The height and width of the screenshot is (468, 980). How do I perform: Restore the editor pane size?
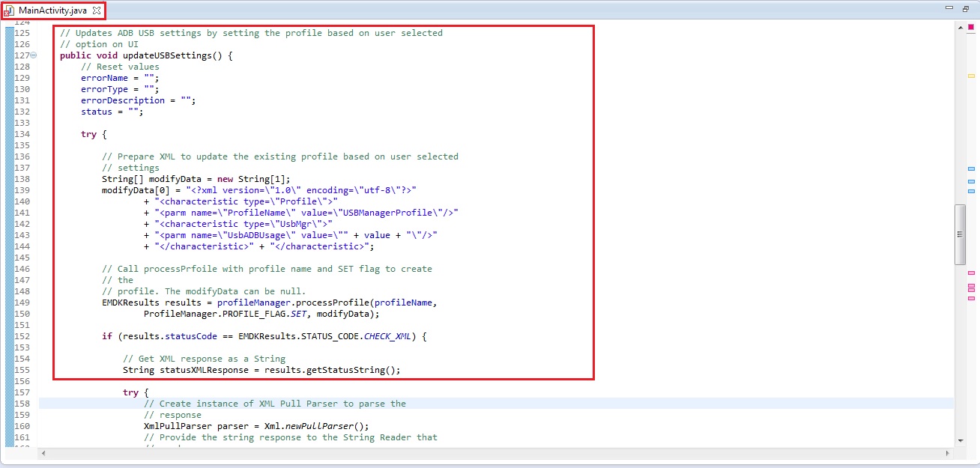pos(965,8)
